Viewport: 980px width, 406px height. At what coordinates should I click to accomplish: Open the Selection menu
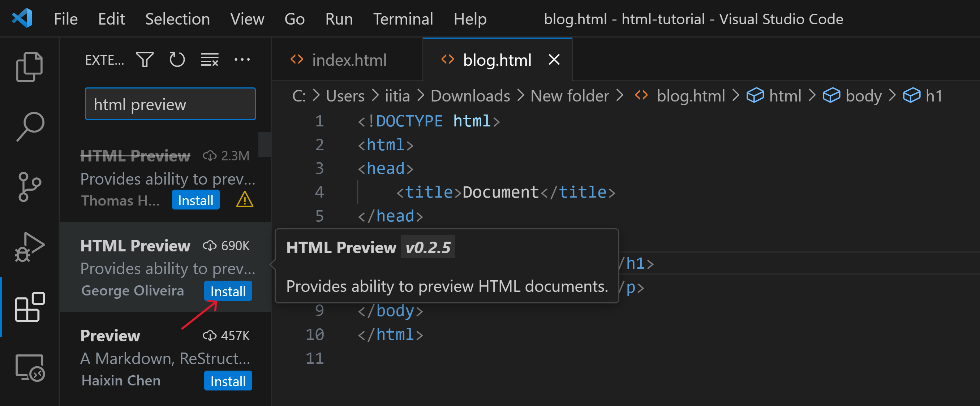coord(178,19)
